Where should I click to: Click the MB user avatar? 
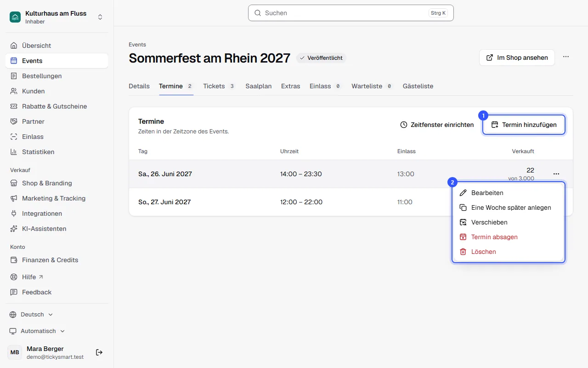click(x=15, y=352)
